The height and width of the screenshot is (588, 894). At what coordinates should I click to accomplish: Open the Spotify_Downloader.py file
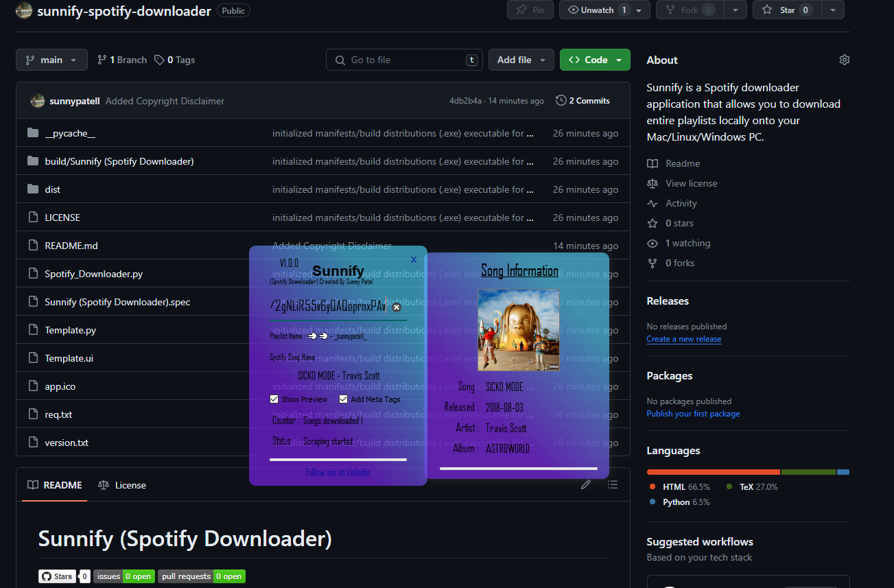[94, 274]
